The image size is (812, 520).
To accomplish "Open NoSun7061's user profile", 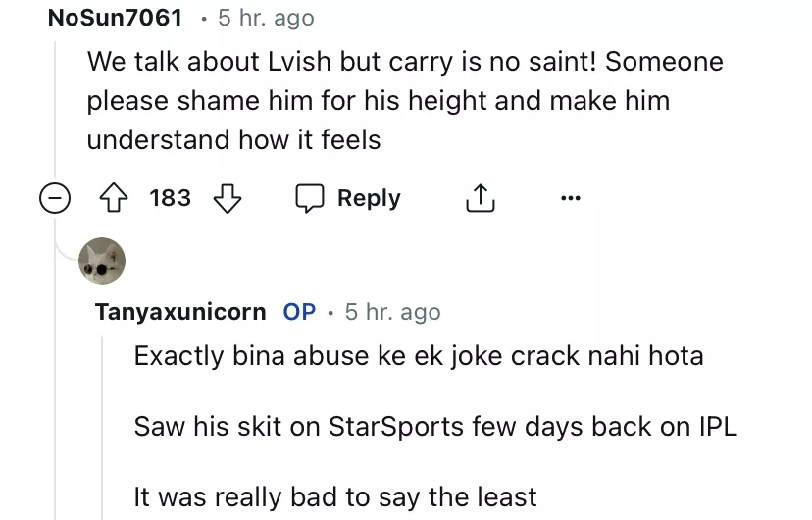I will [115, 18].
